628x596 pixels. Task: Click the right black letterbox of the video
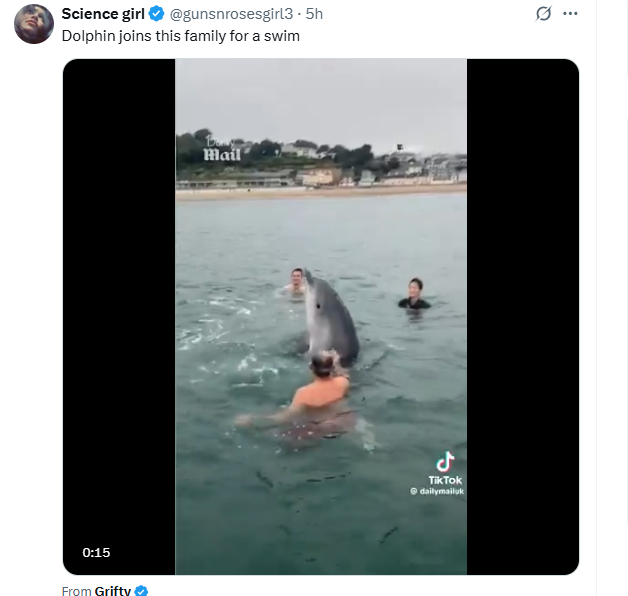[523, 316]
